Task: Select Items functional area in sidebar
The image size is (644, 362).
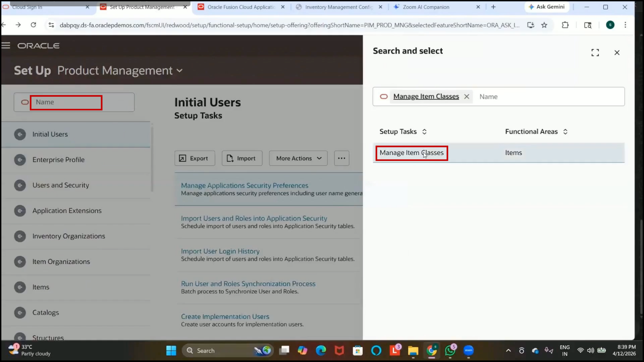Action: [x=76, y=287]
